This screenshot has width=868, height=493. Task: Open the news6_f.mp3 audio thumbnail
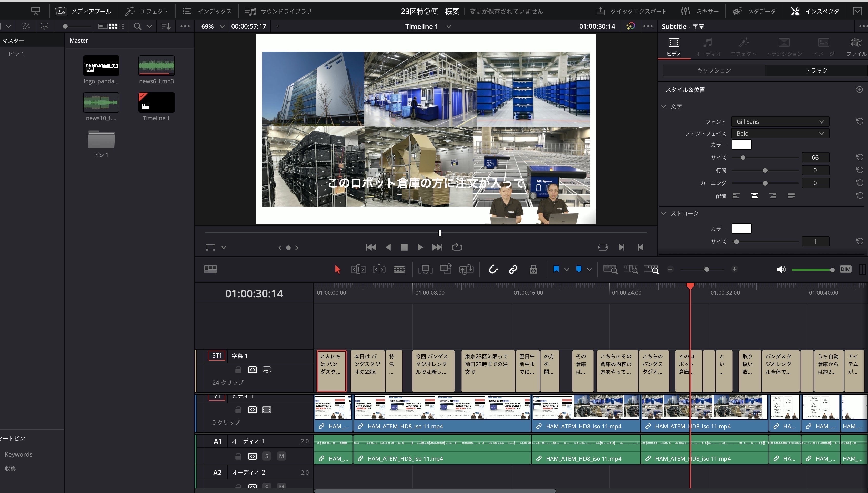(156, 65)
